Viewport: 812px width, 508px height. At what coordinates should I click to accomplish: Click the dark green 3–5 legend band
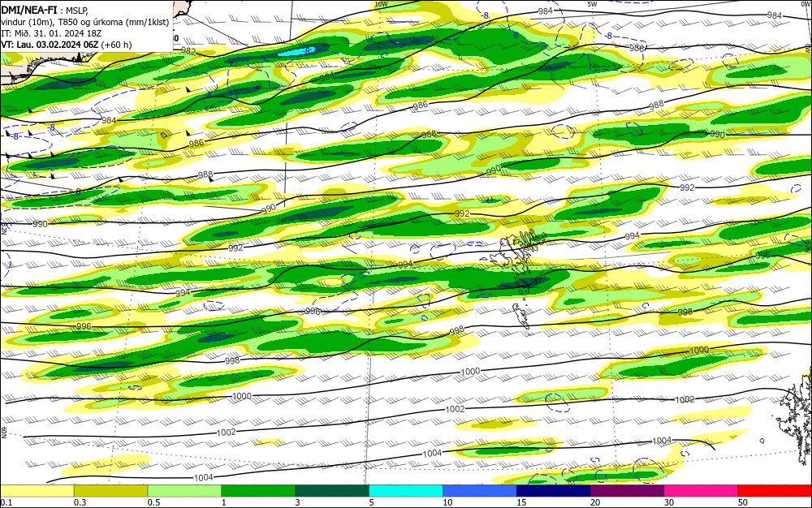click(332, 490)
